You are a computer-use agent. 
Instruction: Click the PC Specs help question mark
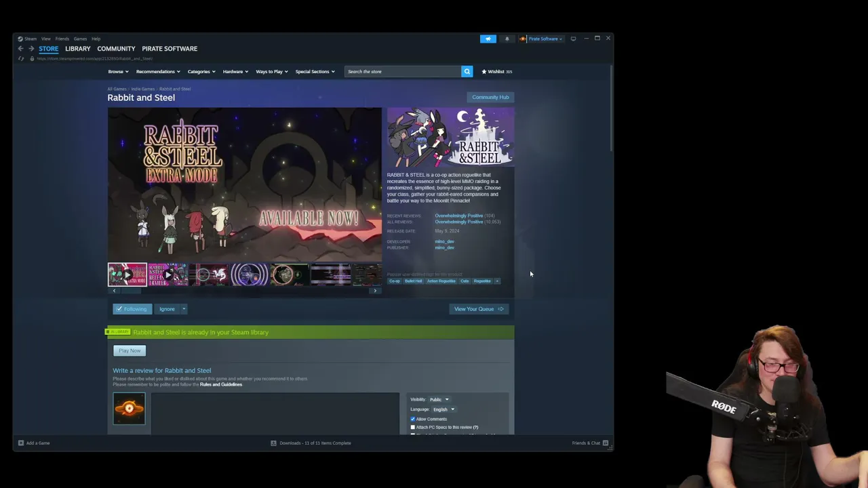475,427
